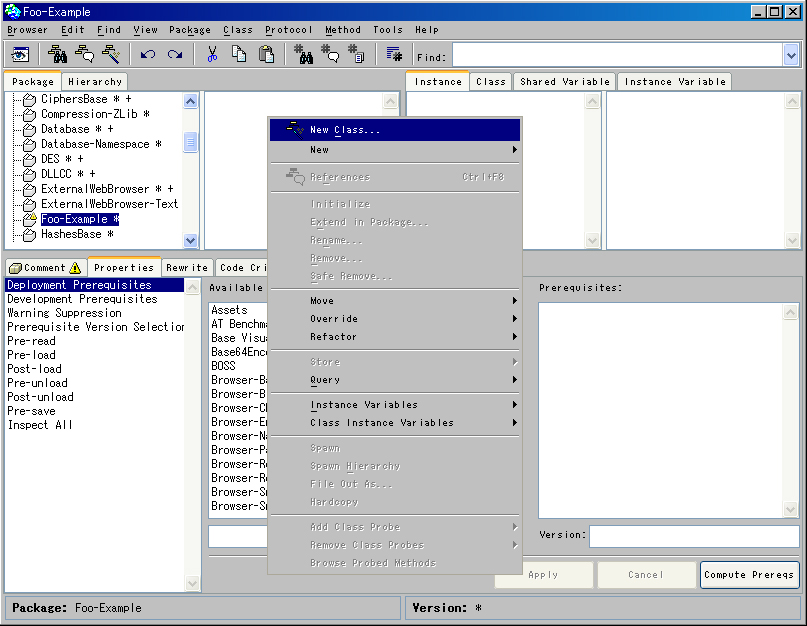Select ExternalWebBrowser-Text in the package tree
Viewport: 807px width, 626px height.
(x=110, y=204)
